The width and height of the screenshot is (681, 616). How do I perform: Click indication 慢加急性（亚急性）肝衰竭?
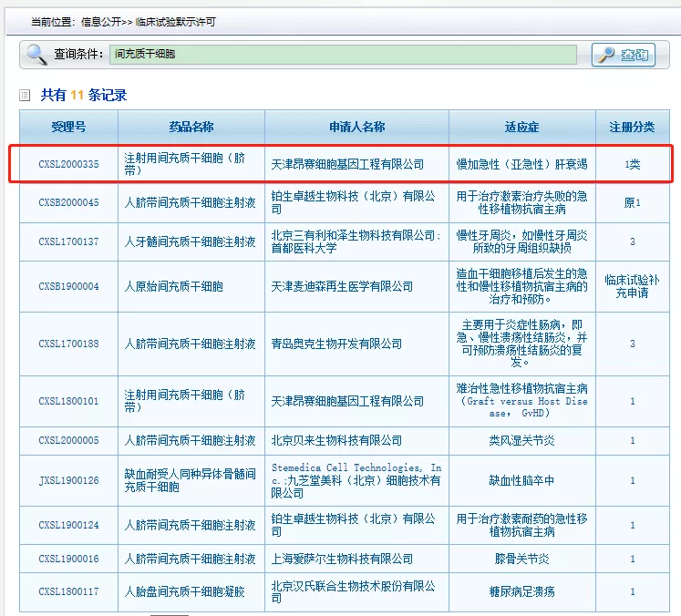pyautogui.click(x=522, y=164)
